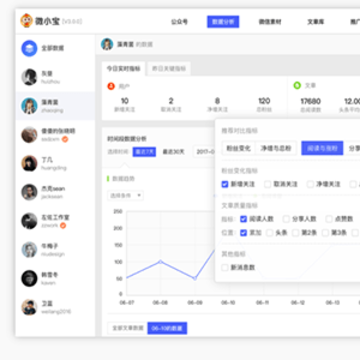Uncheck the 新增关注 checkbox
Image resolution: width=360 pixels, height=360 pixels.
click(x=225, y=184)
